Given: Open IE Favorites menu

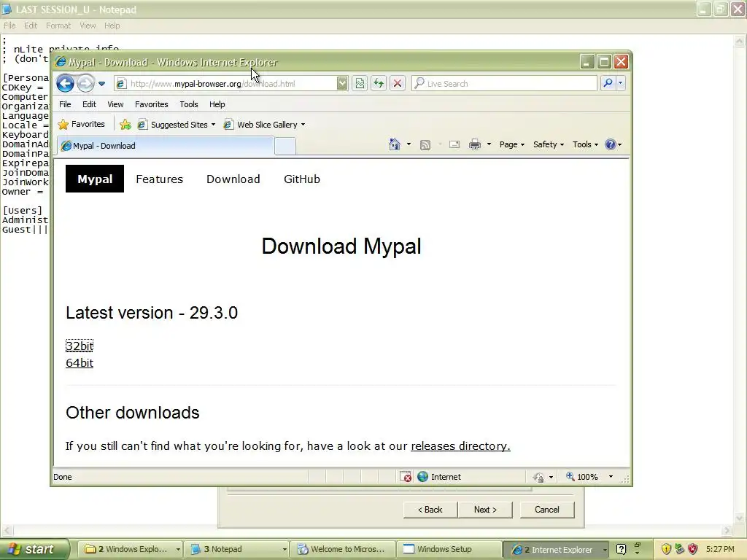Looking at the screenshot, I should tap(152, 104).
